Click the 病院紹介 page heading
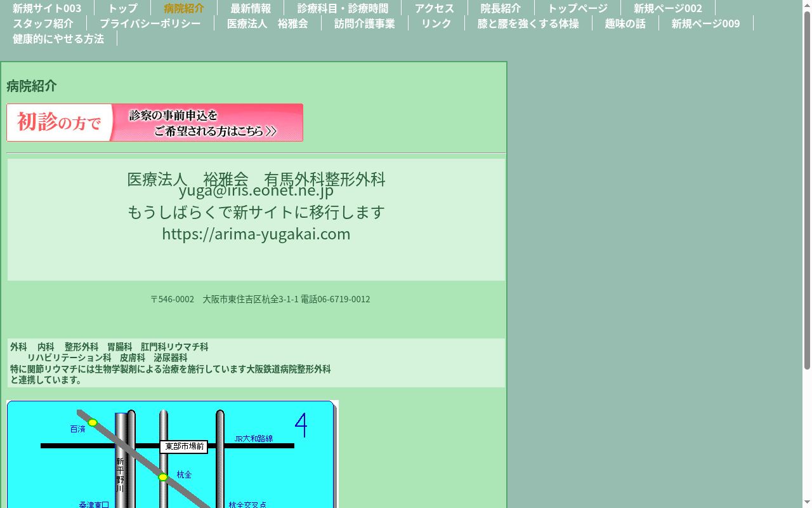Viewport: 812px width, 508px height. (x=32, y=86)
